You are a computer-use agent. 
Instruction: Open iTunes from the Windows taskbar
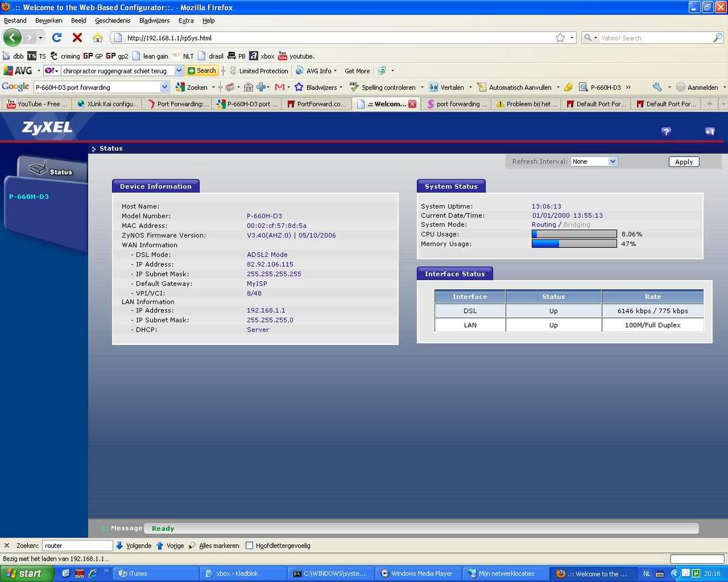[x=157, y=574]
